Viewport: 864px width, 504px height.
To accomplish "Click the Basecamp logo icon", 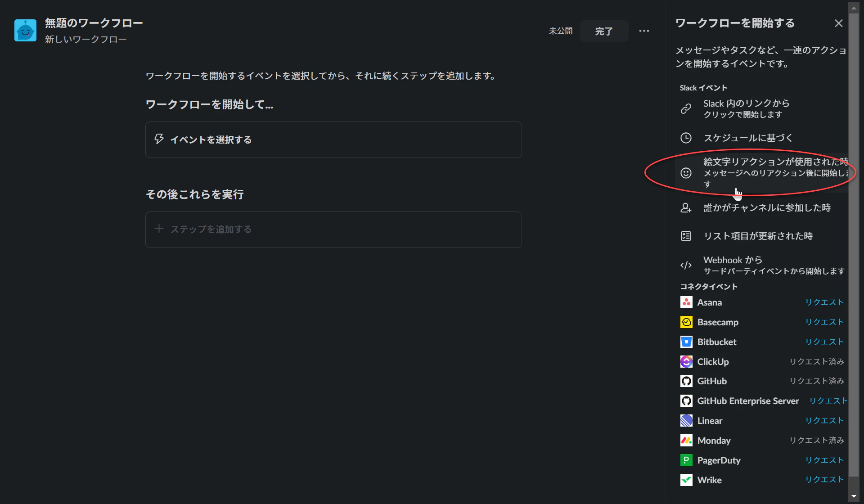I will [x=686, y=322].
